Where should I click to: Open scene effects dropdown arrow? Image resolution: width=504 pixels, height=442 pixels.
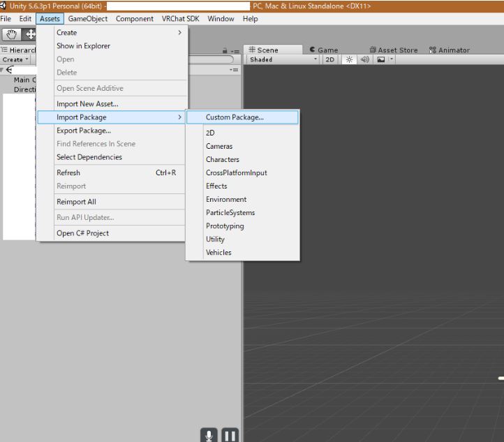[x=391, y=59]
